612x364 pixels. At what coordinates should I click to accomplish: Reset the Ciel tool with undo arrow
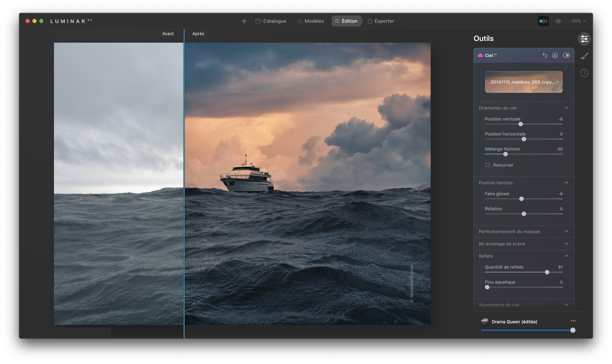point(544,56)
